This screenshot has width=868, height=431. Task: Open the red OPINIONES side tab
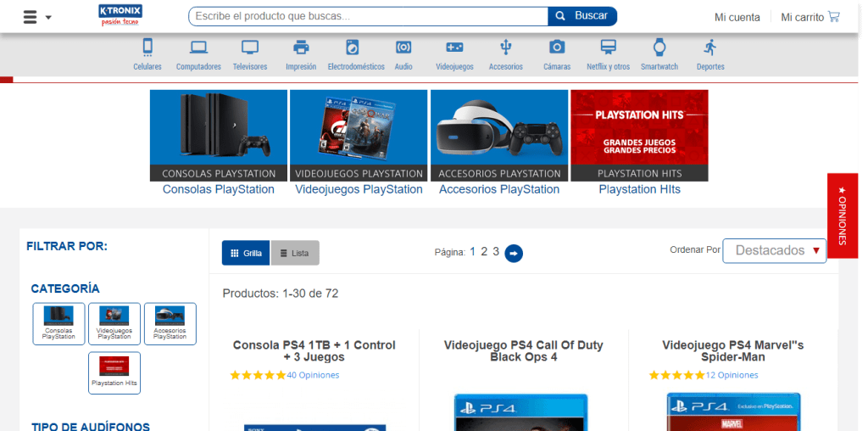[x=842, y=215]
